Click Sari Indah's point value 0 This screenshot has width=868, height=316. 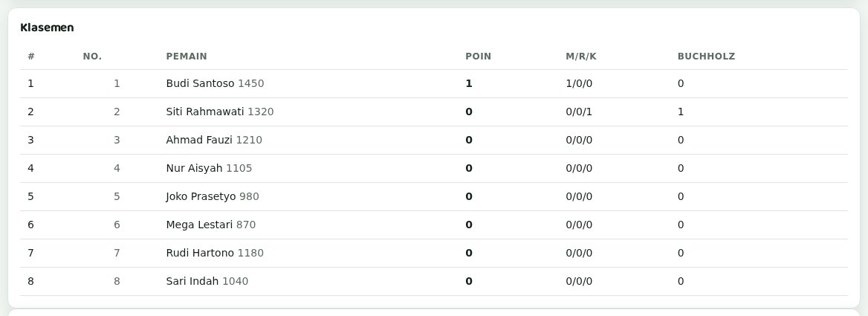[469, 281]
